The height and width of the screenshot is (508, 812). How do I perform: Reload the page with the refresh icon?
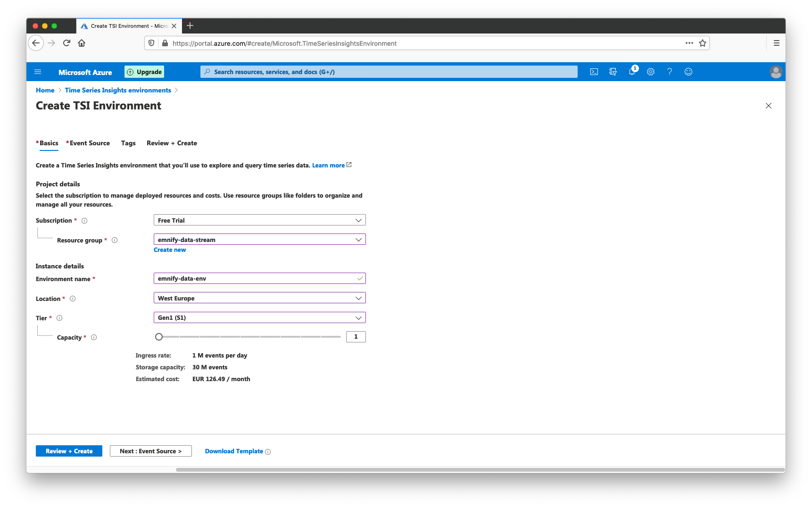point(66,43)
